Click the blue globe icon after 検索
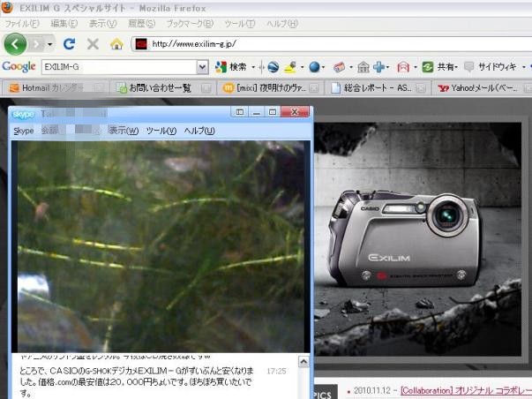532x399 pixels. pos(273,67)
